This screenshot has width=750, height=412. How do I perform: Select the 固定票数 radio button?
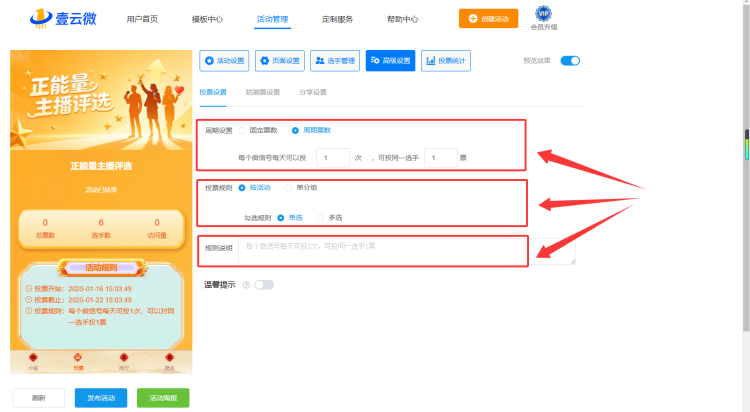[242, 131]
